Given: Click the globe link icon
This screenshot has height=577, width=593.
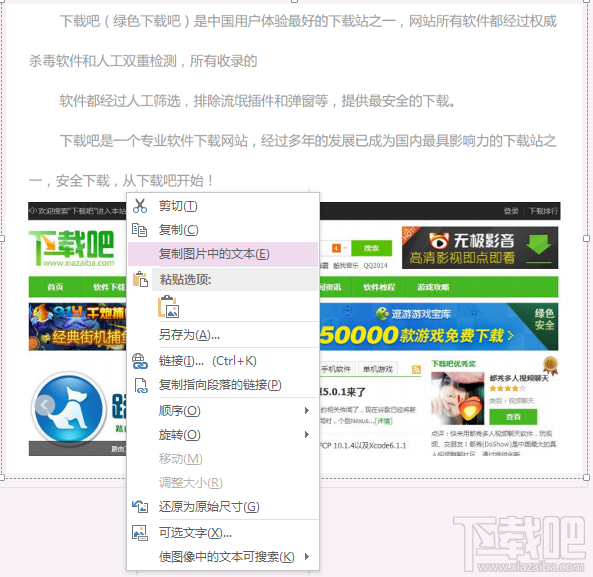Looking at the screenshot, I should click(x=140, y=361).
